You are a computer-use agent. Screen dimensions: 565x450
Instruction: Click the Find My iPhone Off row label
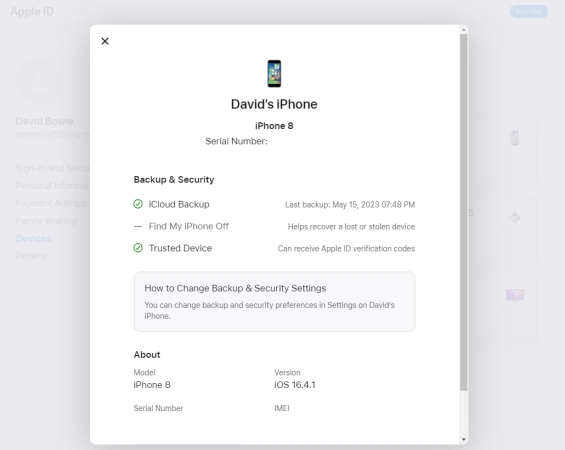189,226
